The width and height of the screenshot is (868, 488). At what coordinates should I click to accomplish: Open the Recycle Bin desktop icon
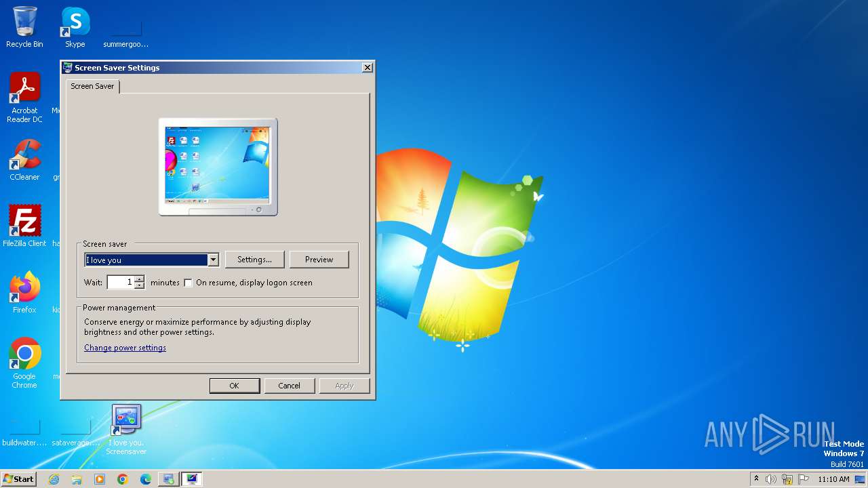click(24, 27)
